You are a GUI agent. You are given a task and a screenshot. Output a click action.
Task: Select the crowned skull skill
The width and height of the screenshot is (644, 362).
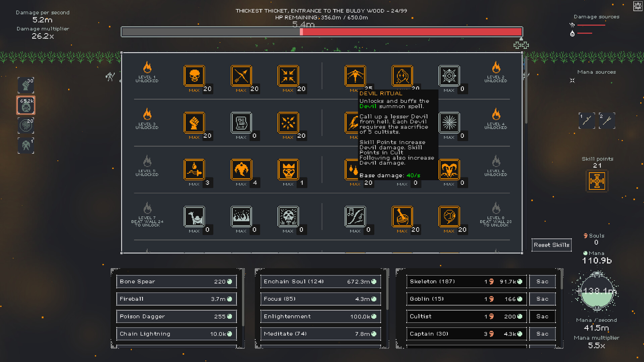point(288,170)
